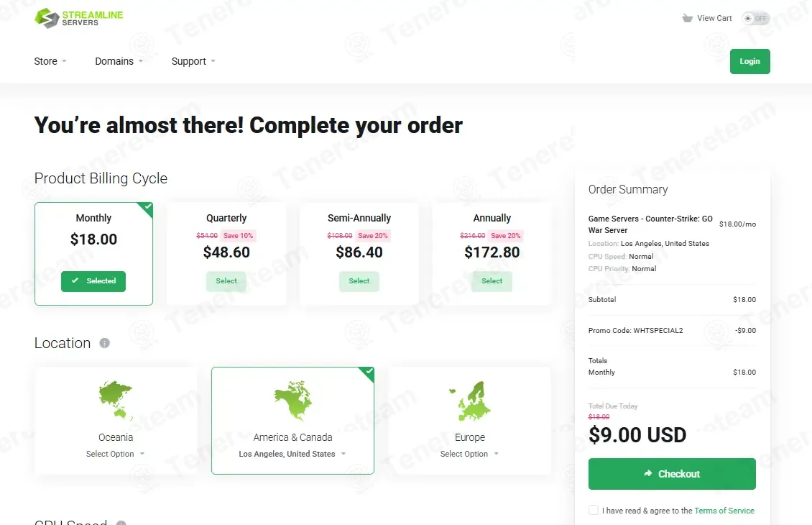Open the View Cart basket icon

point(687,18)
